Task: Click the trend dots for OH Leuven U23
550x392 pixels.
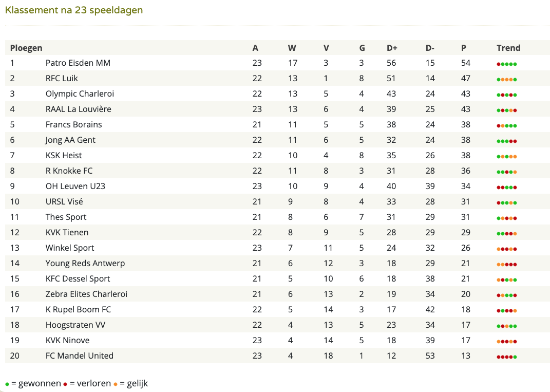Action: coord(506,188)
